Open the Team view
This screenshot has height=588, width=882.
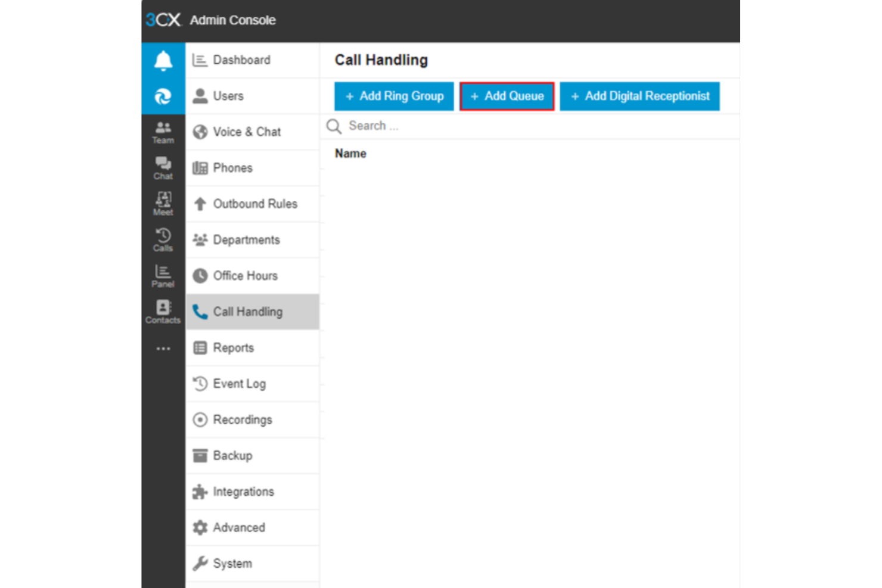click(x=162, y=132)
